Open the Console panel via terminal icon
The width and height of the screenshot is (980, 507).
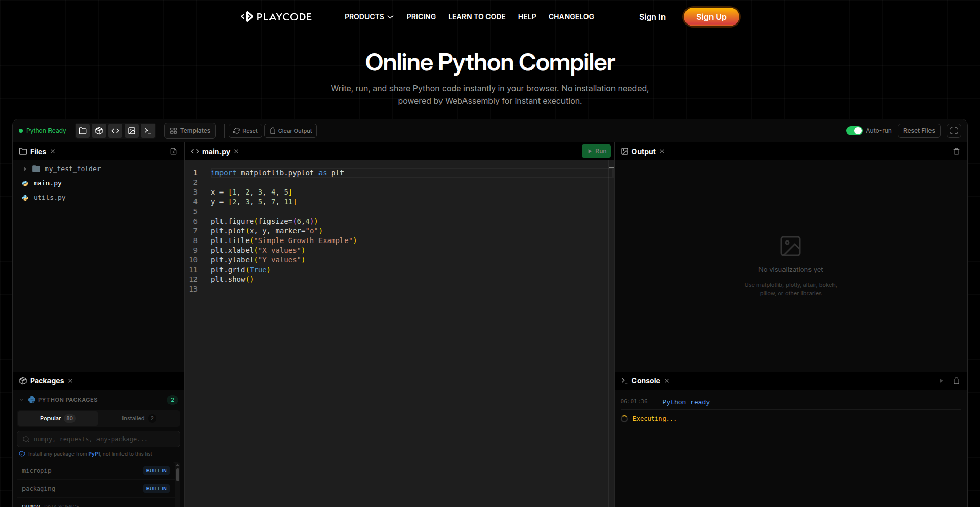coord(148,131)
